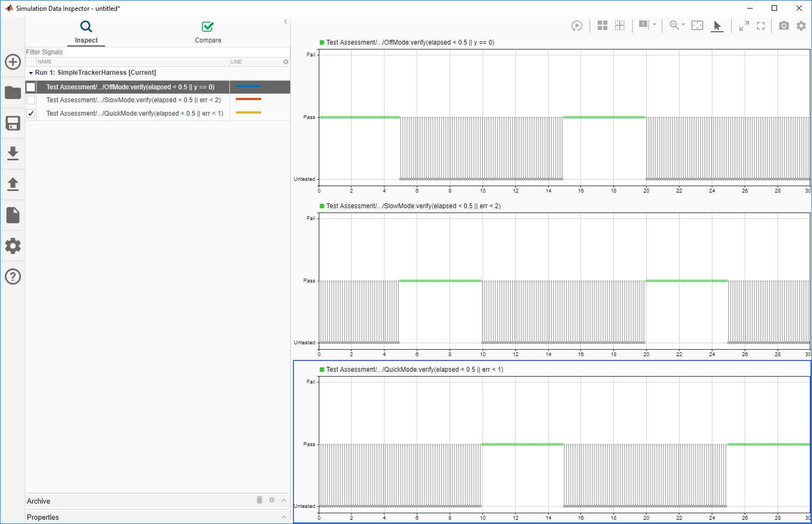Viewport: 812px width, 524px height.
Task: Click the Export data sidebar icon
Action: click(13, 184)
